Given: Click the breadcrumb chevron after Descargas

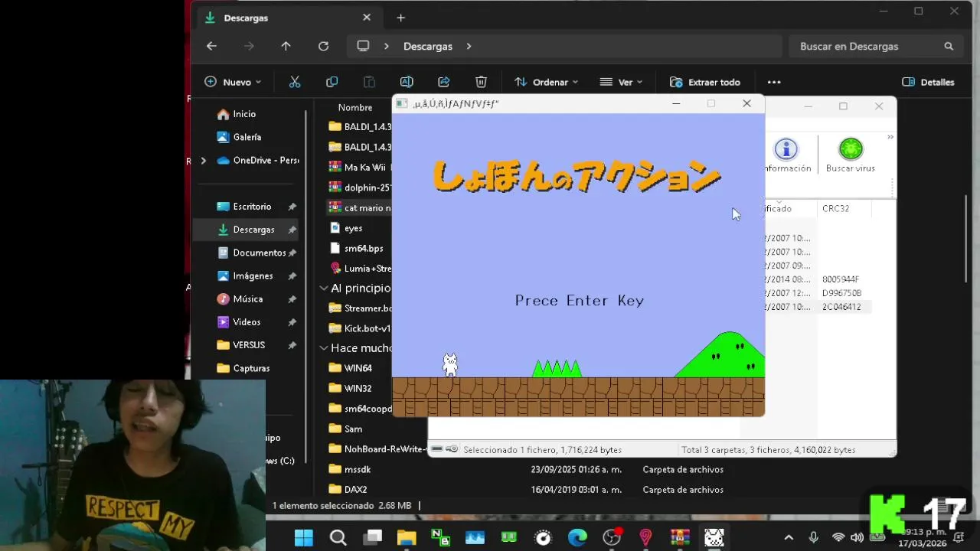Looking at the screenshot, I should point(469,46).
